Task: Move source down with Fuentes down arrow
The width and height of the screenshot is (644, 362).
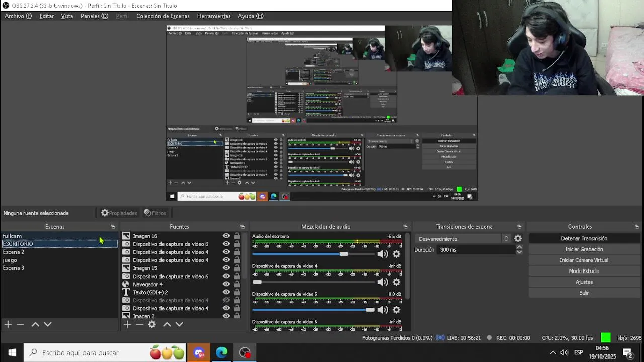Action: tap(179, 324)
